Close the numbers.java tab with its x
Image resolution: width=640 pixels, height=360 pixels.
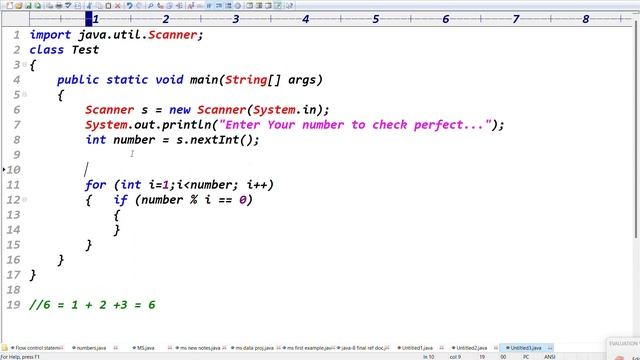tap(116, 348)
